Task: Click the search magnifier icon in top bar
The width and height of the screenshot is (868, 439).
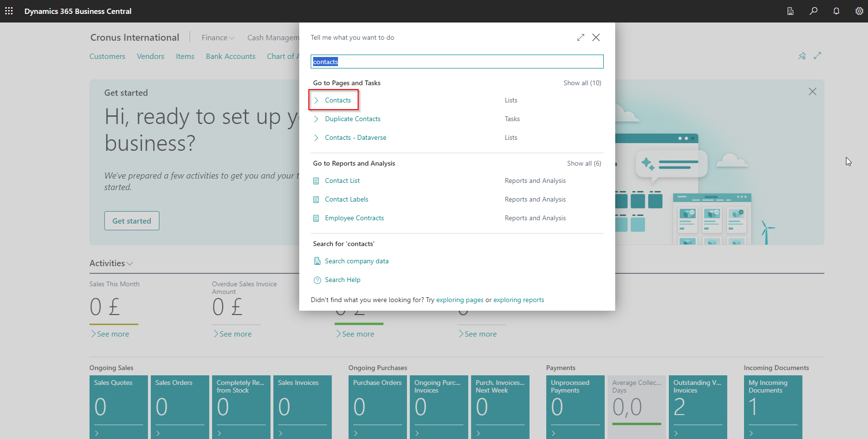Action: (813, 11)
